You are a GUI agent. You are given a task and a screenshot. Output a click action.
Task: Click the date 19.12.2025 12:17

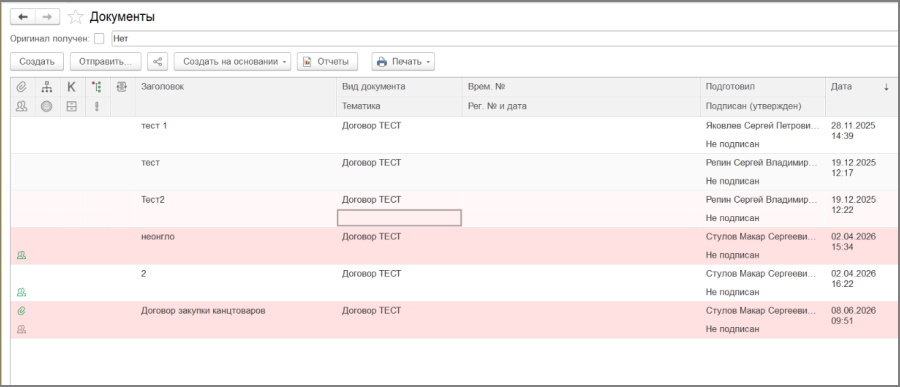pyautogui.click(x=854, y=168)
